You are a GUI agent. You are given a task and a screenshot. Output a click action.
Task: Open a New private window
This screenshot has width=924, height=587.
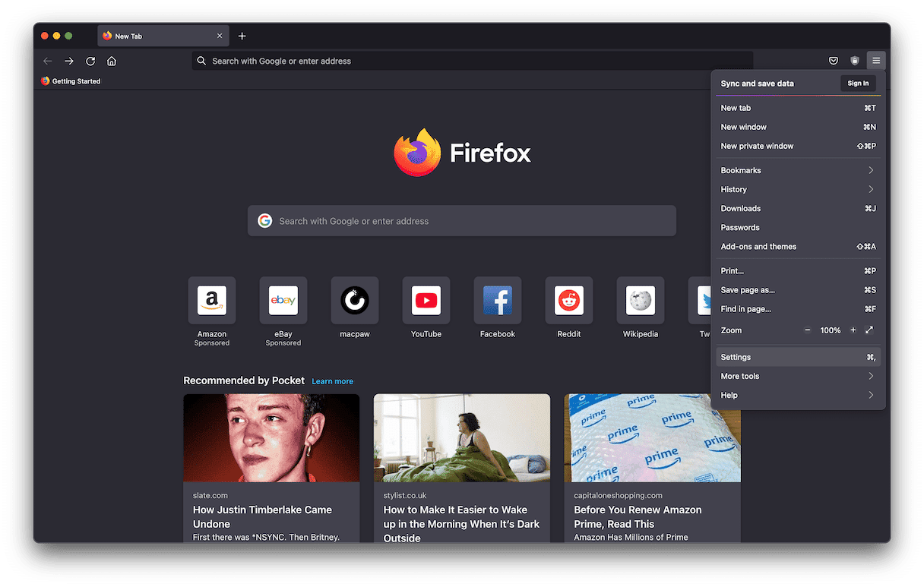click(798, 146)
